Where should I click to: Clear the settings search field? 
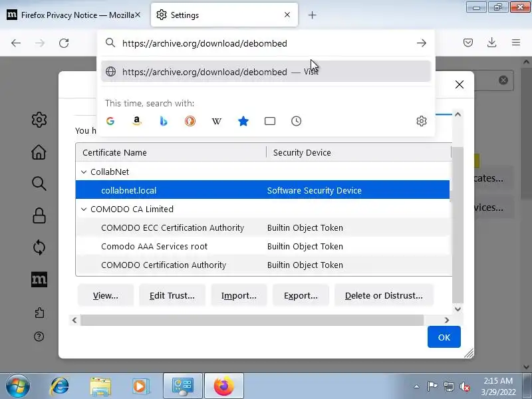pyautogui.click(x=503, y=80)
